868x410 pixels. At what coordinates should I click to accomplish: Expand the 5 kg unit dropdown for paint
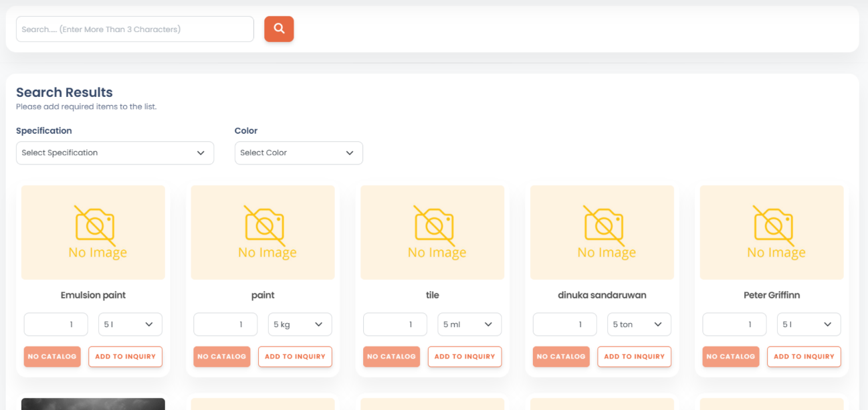[300, 324]
